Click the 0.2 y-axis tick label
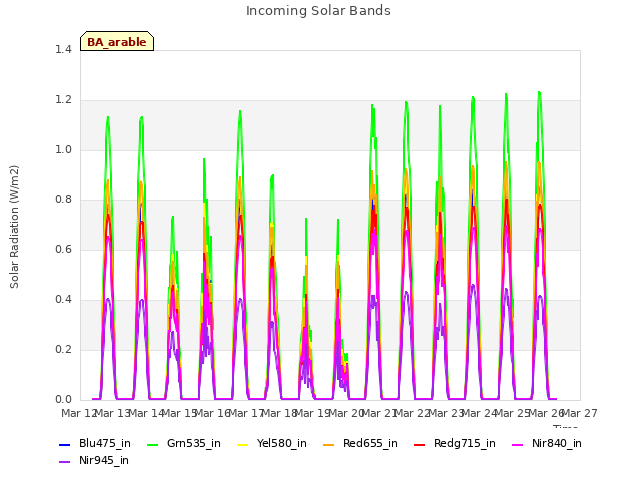The image size is (640, 480). coord(63,349)
